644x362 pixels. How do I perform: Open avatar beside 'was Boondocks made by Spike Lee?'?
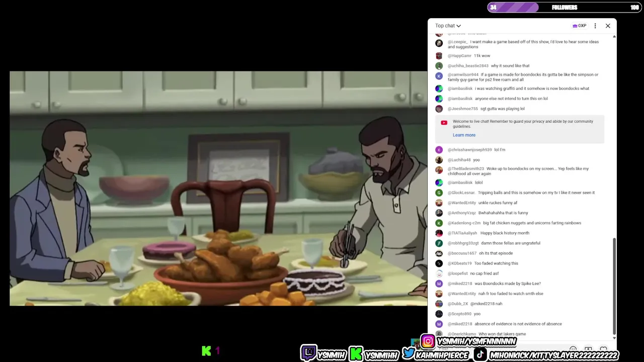pyautogui.click(x=439, y=284)
